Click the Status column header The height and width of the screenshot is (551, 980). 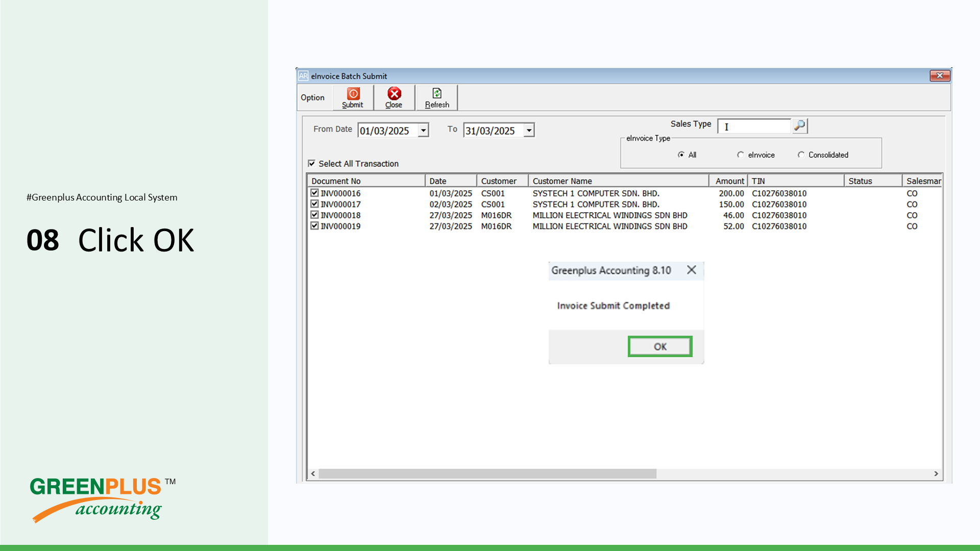873,181
